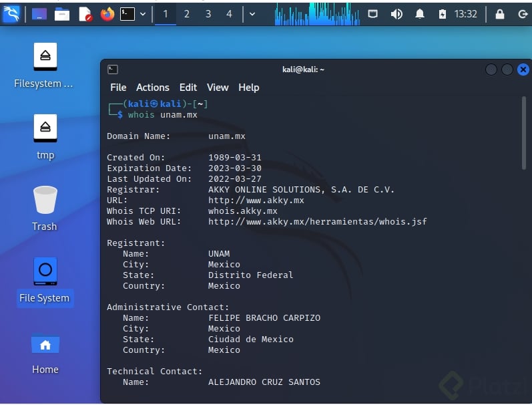
Task: Click the volume speaker icon
Action: (396, 14)
